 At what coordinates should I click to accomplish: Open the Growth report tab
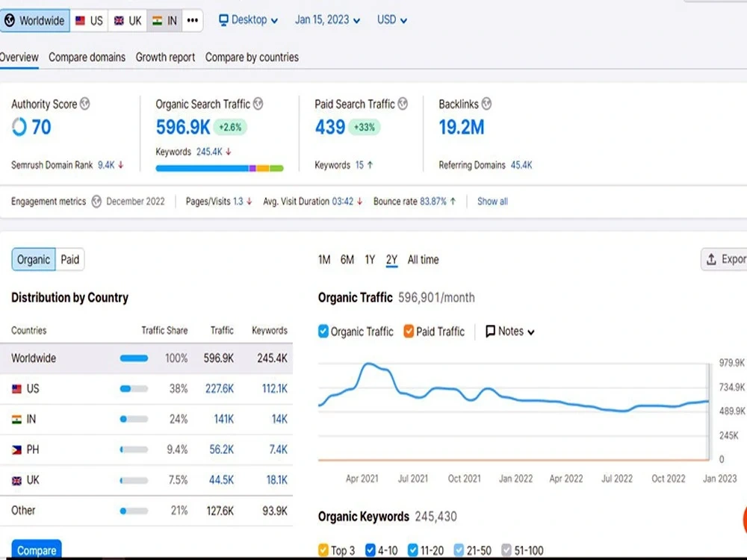coord(165,57)
